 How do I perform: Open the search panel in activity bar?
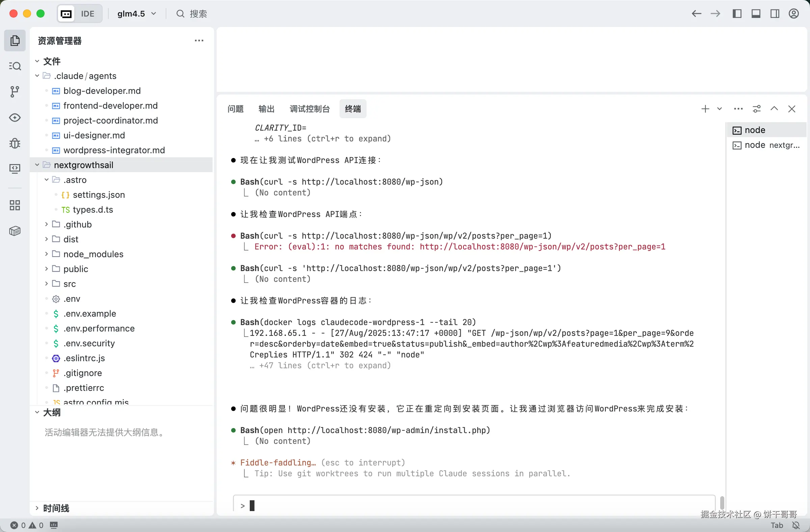[15, 66]
